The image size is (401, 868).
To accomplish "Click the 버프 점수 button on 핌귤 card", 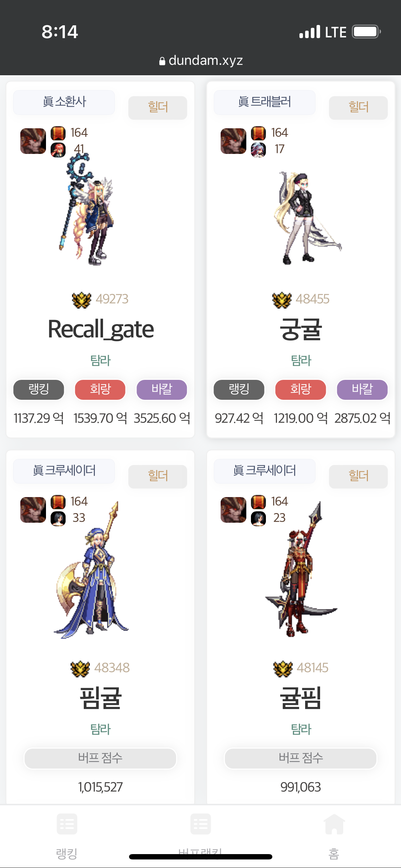I will pyautogui.click(x=100, y=758).
